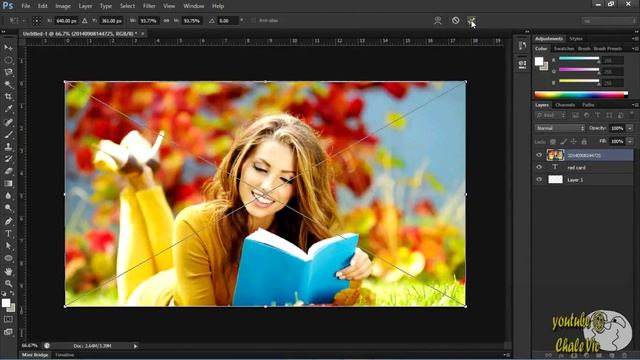Image resolution: width=640 pixels, height=360 pixels.
Task: Cancel the transform with the circle-slash icon
Action: pos(456,20)
